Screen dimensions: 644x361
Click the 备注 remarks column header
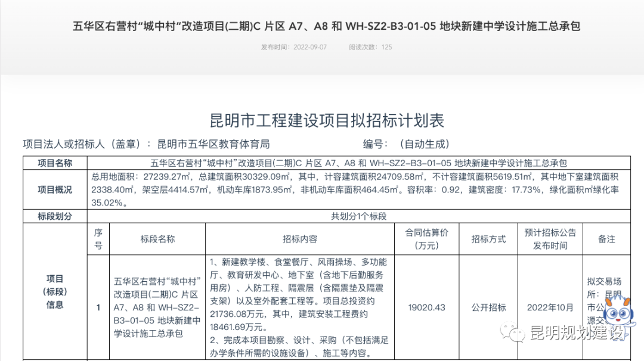[x=606, y=238]
